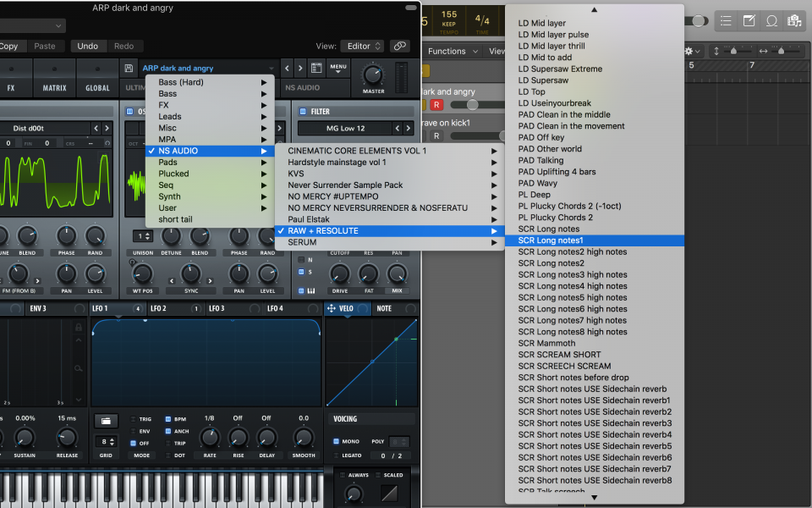Toggle the FILTER enable switch
The image size is (812, 508).
[303, 112]
